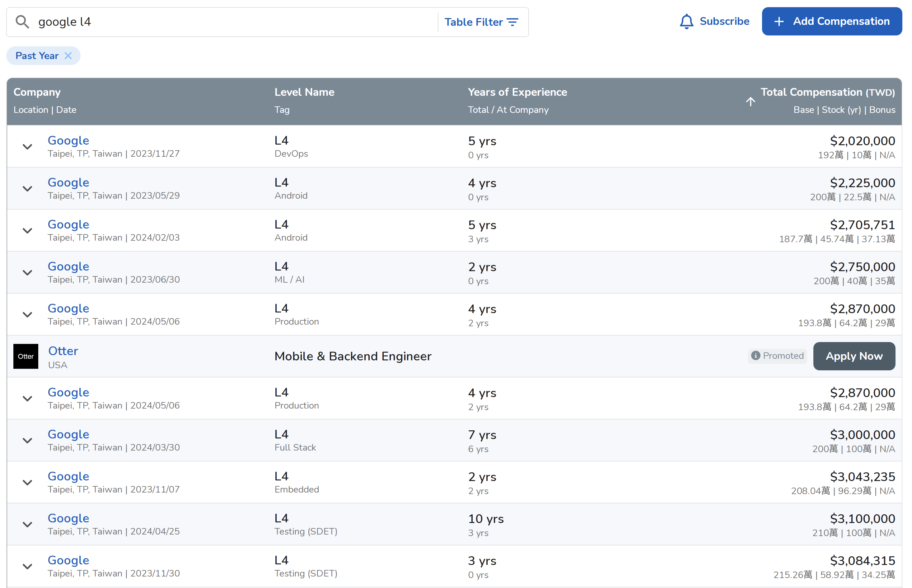
Task: Click the Company column header
Action: coord(37,92)
